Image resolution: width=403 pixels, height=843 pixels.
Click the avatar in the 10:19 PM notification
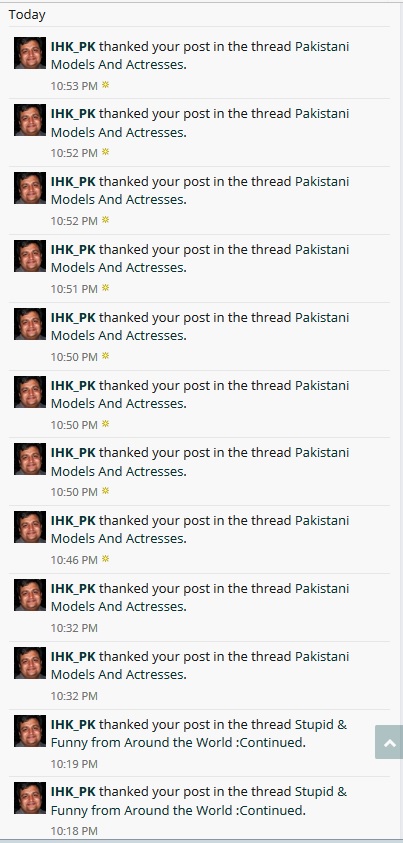[x=30, y=731]
